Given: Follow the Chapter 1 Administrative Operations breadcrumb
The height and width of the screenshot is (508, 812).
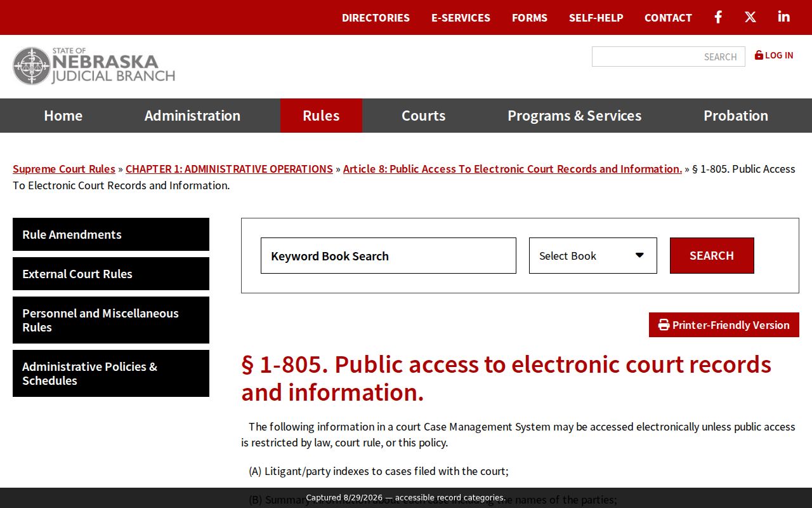Looking at the screenshot, I should coord(229,169).
